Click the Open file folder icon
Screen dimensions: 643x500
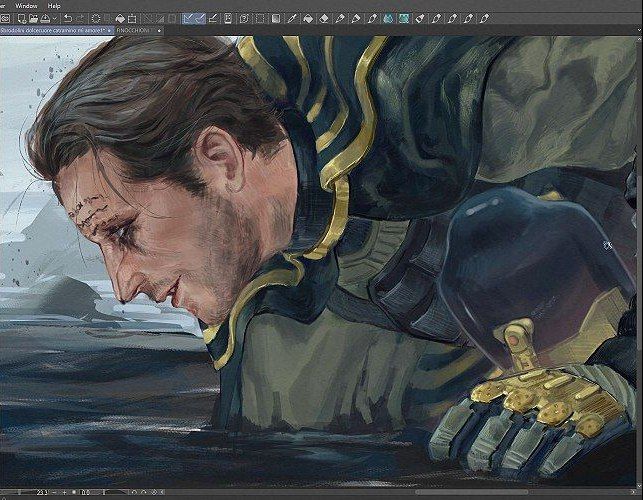click(x=33, y=18)
